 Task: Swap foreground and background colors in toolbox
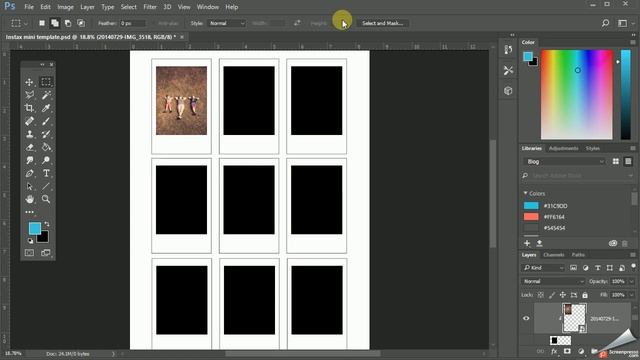click(47, 224)
